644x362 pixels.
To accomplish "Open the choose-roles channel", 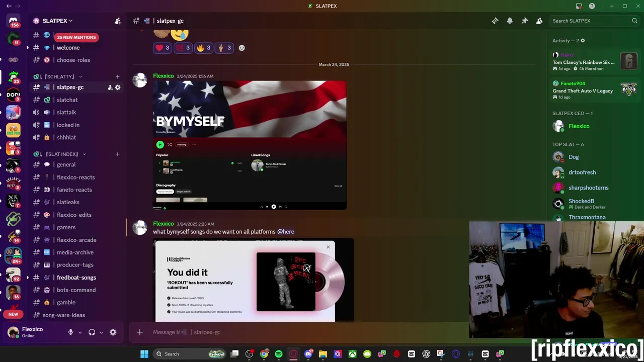I will point(73,60).
